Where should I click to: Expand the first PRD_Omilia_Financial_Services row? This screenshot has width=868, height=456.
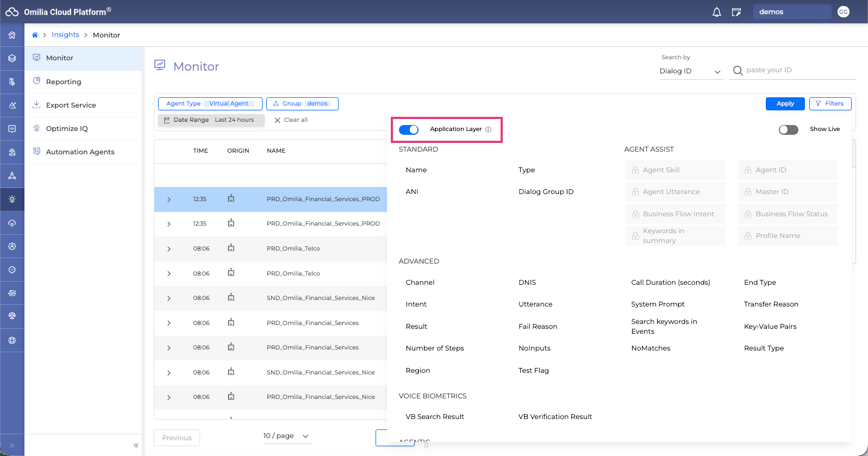coord(169,323)
